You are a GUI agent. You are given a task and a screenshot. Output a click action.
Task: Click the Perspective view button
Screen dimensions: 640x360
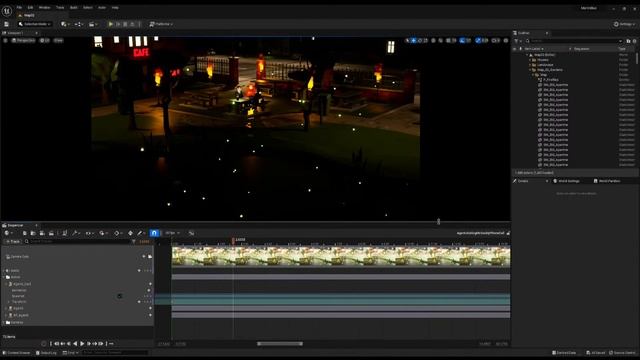pos(24,40)
